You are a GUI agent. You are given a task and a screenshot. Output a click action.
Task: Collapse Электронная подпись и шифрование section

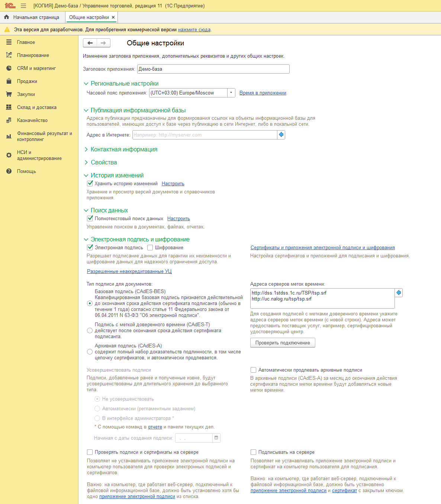86,240
